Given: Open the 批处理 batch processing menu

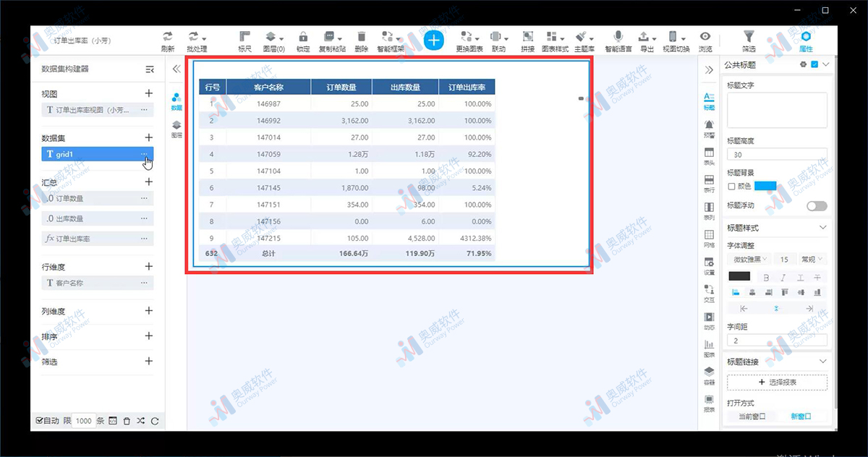Looking at the screenshot, I should tap(197, 41).
